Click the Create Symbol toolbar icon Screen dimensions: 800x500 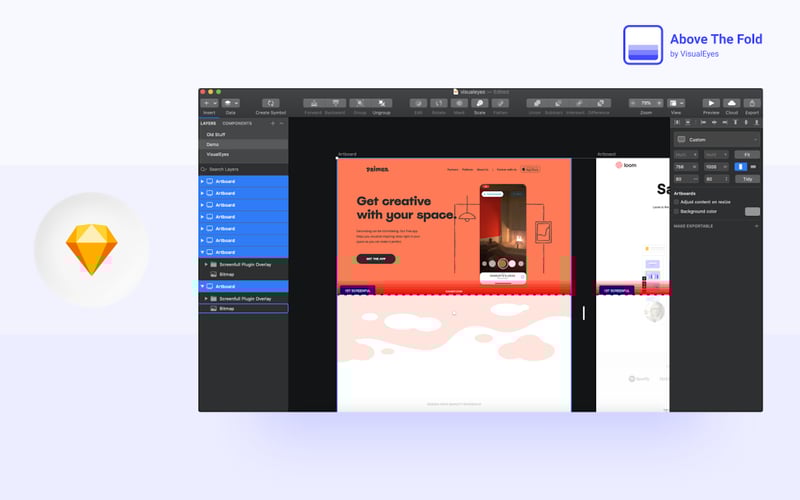tap(270, 103)
